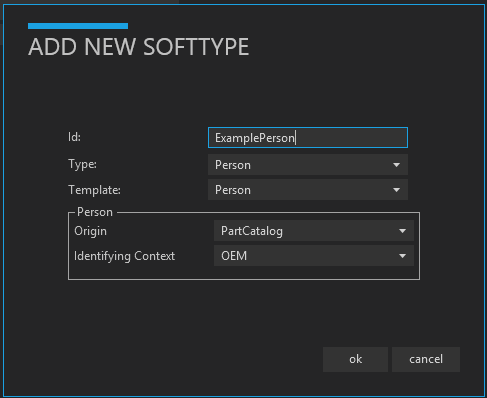Open the Template dropdown set to Person

click(308, 190)
